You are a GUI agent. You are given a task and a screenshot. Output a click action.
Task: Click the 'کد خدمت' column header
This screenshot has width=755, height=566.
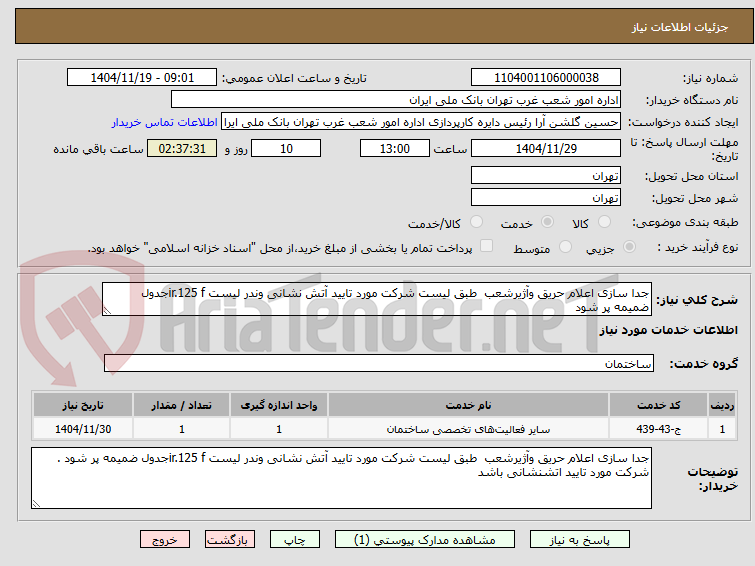(x=658, y=405)
